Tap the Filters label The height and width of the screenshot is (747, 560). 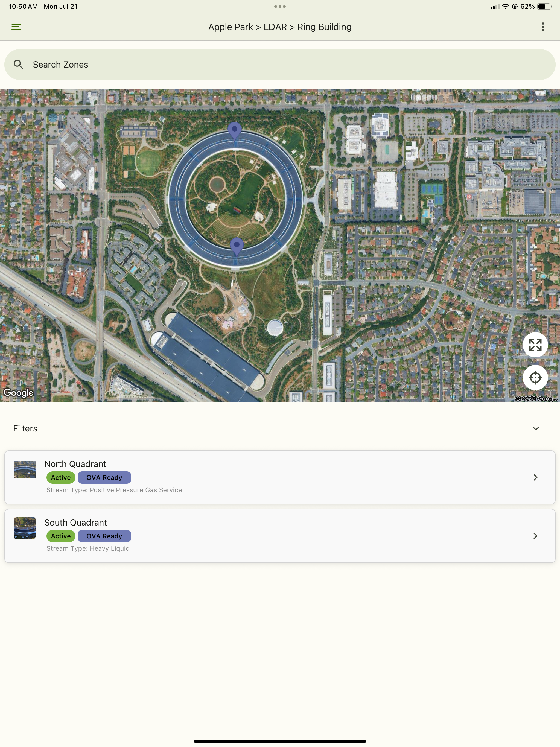coord(25,428)
